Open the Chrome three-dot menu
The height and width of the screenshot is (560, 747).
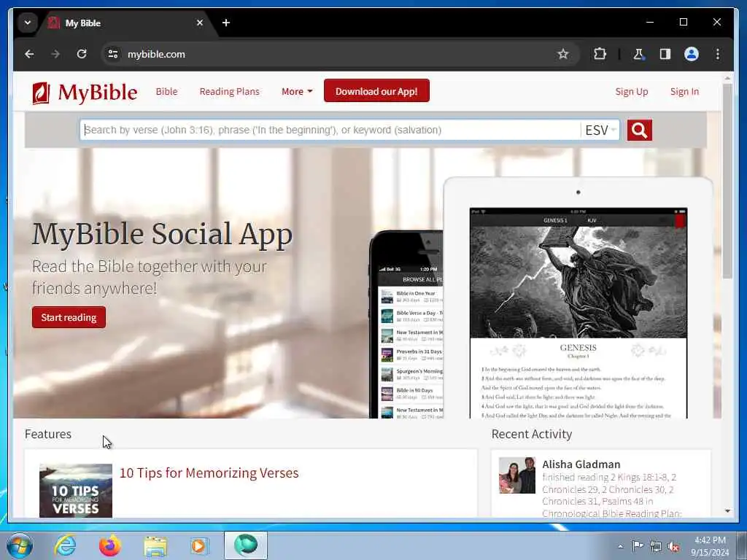coord(718,54)
